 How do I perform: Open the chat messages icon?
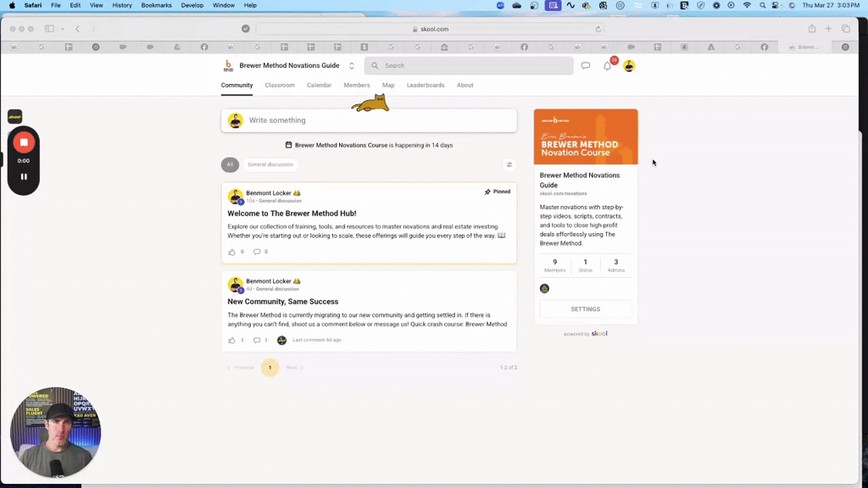coord(585,66)
